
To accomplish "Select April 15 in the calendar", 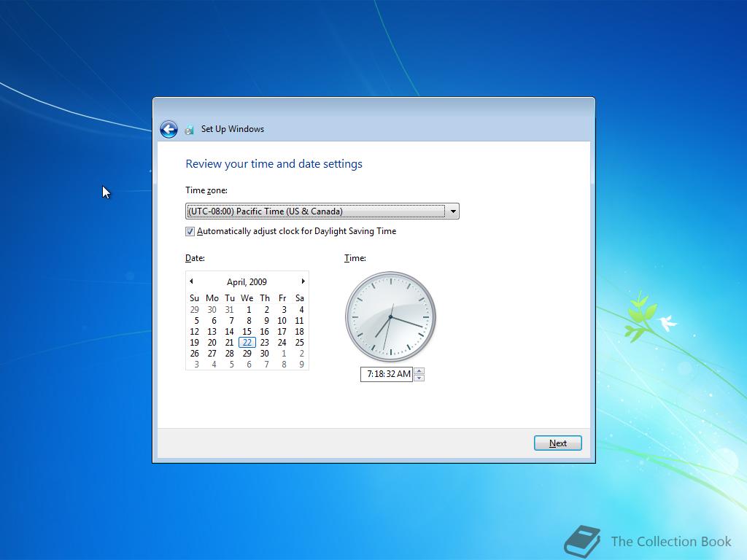I will click(247, 332).
